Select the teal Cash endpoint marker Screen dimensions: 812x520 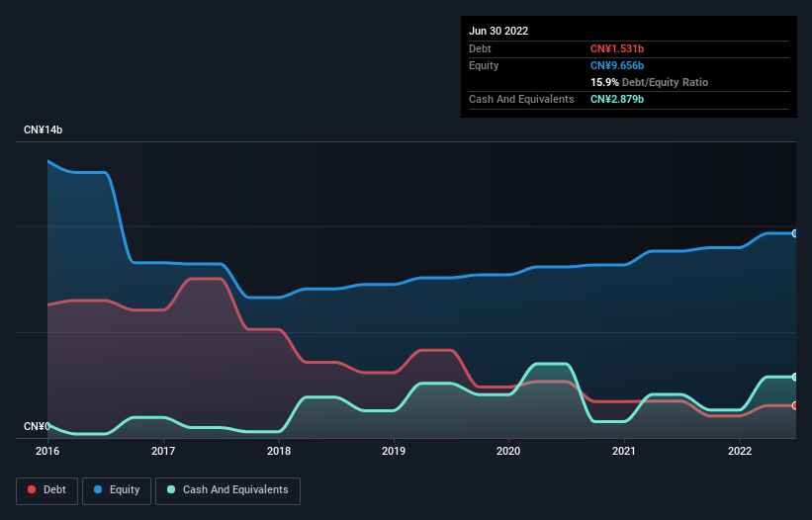click(x=795, y=378)
